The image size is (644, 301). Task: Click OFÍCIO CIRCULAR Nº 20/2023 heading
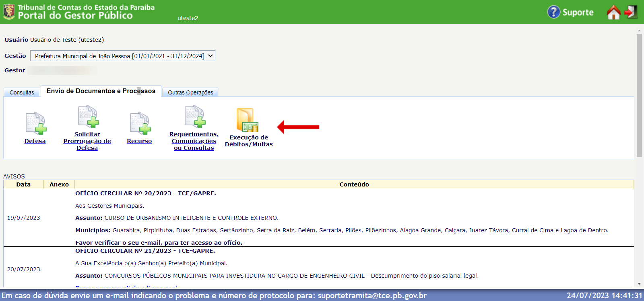146,193
